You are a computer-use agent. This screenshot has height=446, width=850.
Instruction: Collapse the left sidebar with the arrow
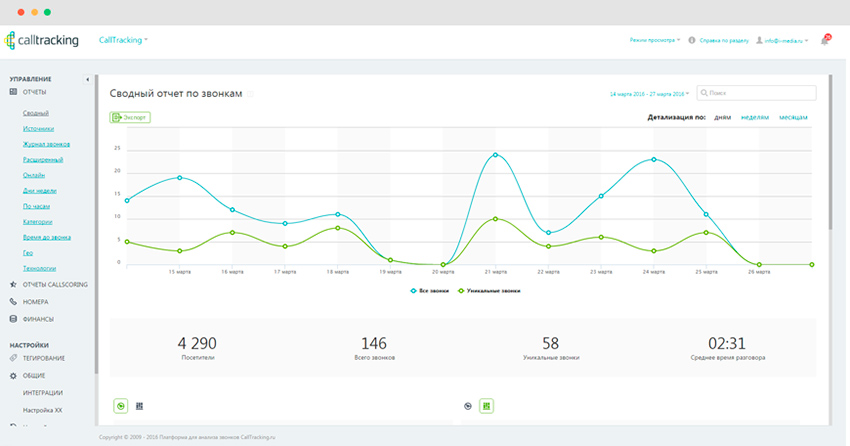87,79
